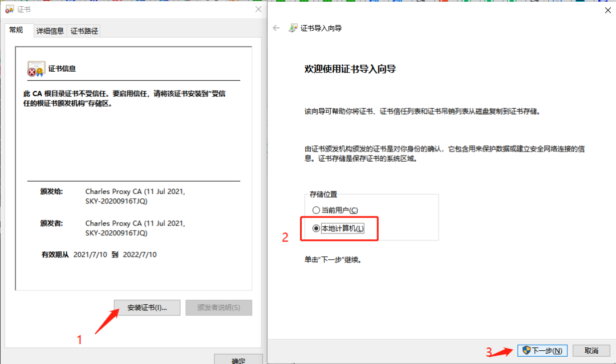Select the 常规 tab
The image size is (616, 364).
tap(16, 30)
